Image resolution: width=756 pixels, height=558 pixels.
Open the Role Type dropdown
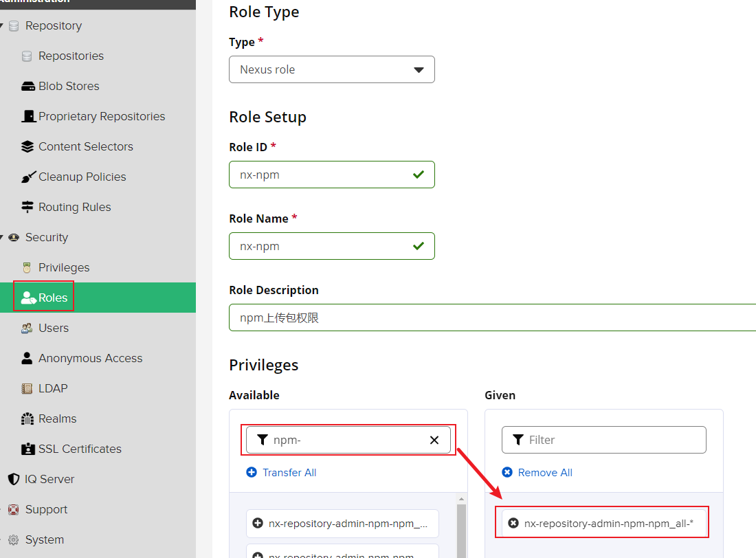332,69
